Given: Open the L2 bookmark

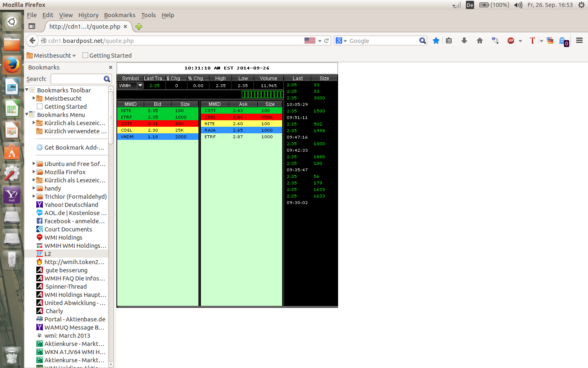Looking at the screenshot, I should (44, 254).
